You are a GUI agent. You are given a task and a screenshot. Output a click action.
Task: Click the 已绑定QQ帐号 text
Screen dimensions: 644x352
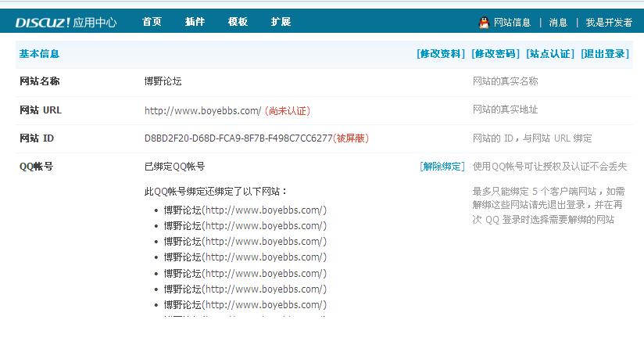(174, 167)
